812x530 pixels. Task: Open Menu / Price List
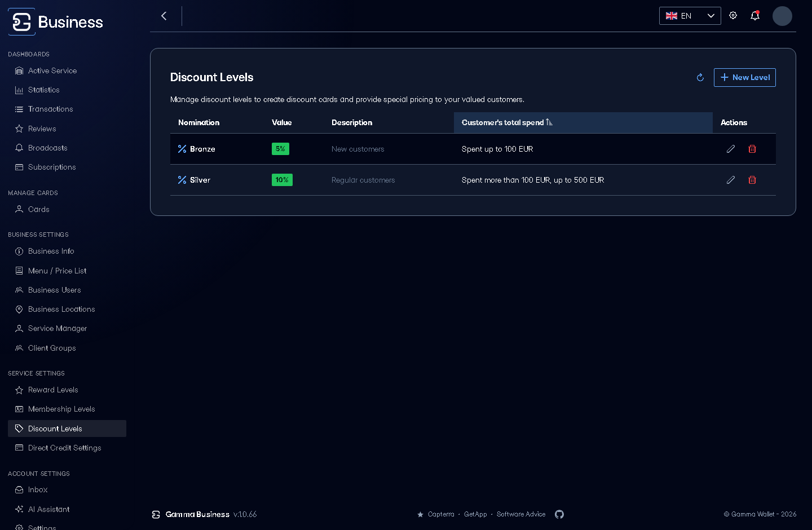[67, 271]
